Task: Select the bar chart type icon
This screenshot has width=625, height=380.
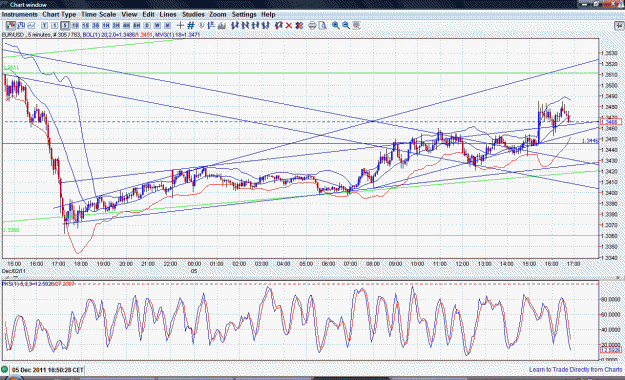Action: coord(22,26)
